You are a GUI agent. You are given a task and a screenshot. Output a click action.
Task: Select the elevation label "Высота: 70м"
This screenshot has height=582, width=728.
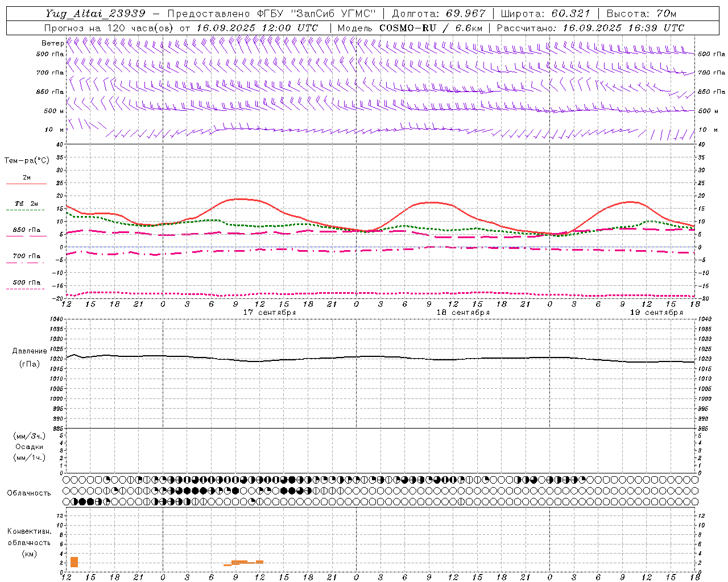(x=642, y=14)
